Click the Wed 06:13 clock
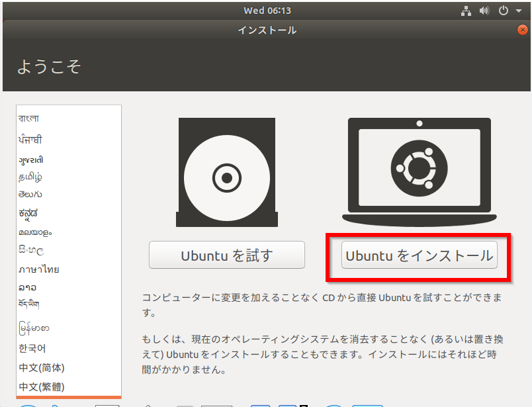The height and width of the screenshot is (407, 532). [x=267, y=11]
